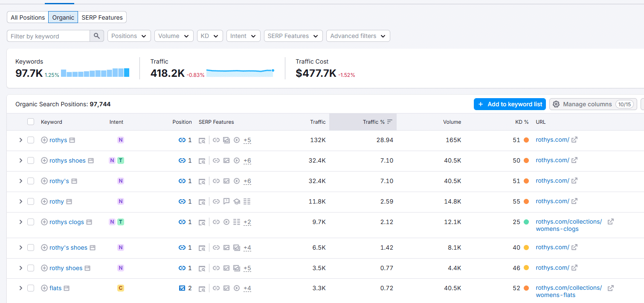This screenshot has width=644, height=303.
Task: Click the gear icon in Manage columns
Action: [556, 104]
